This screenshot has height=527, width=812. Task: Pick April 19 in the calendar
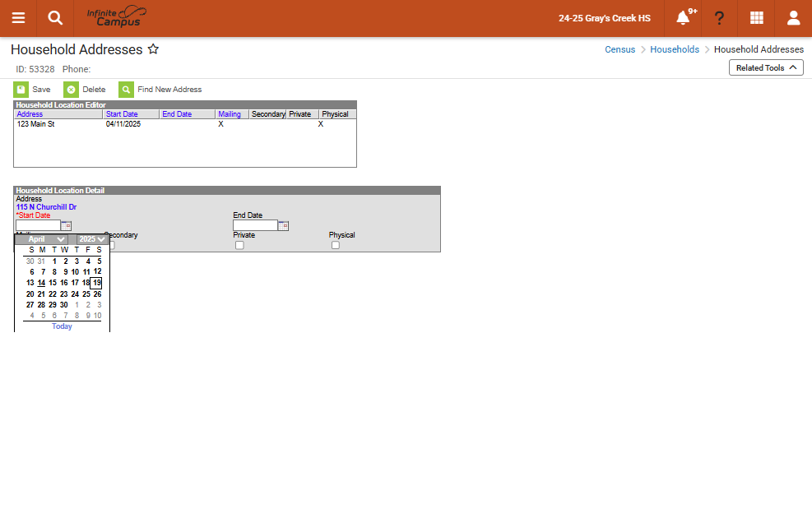(x=96, y=283)
